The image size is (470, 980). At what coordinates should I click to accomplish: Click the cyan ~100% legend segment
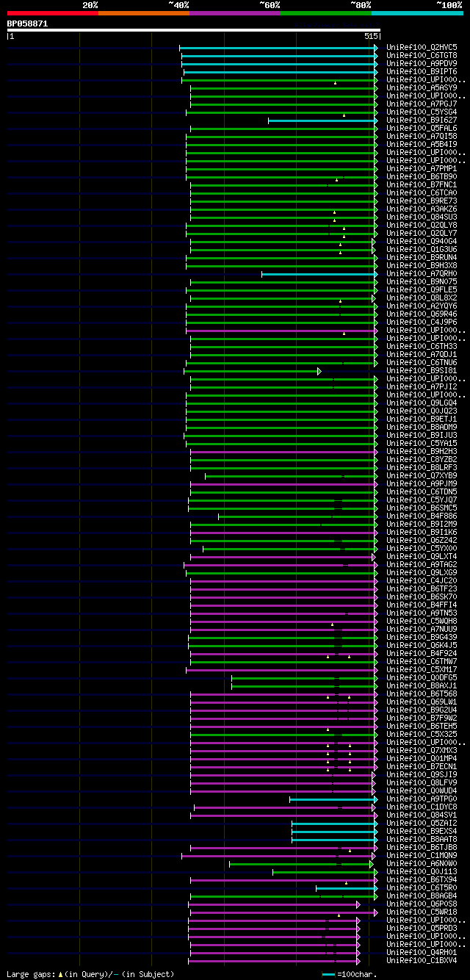(417, 13)
